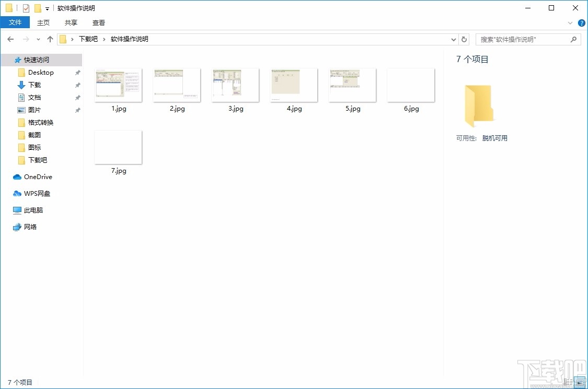
Task: Switch to large icons view in status bar
Action: (x=580, y=382)
